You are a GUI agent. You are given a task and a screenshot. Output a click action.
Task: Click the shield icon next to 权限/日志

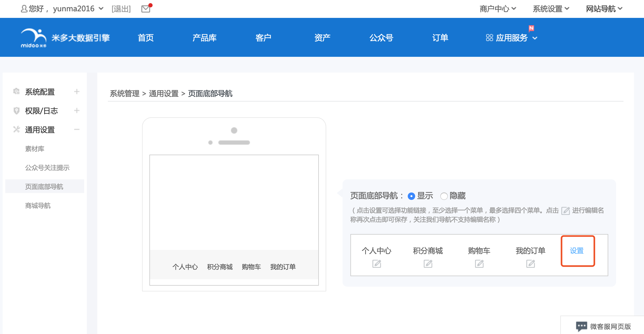16,110
